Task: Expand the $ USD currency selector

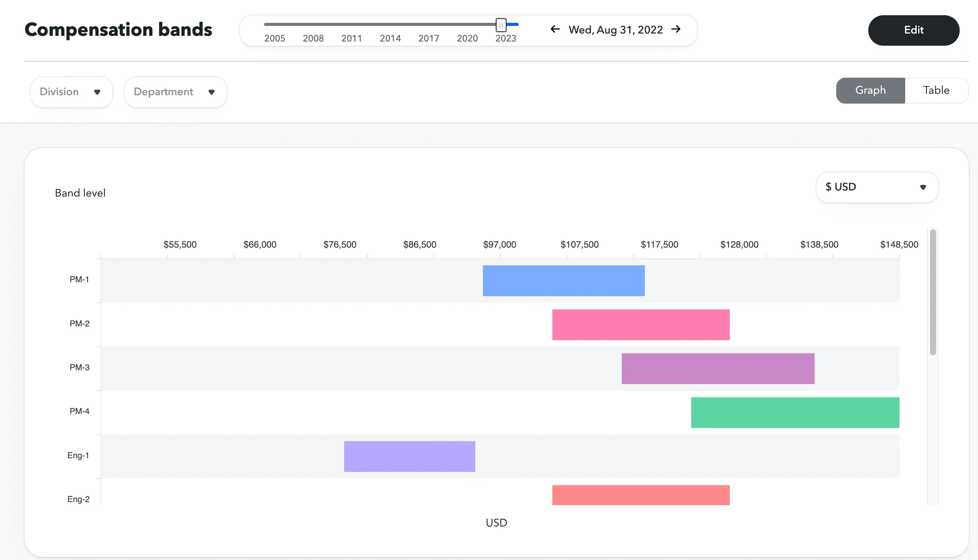Action: [x=877, y=187]
